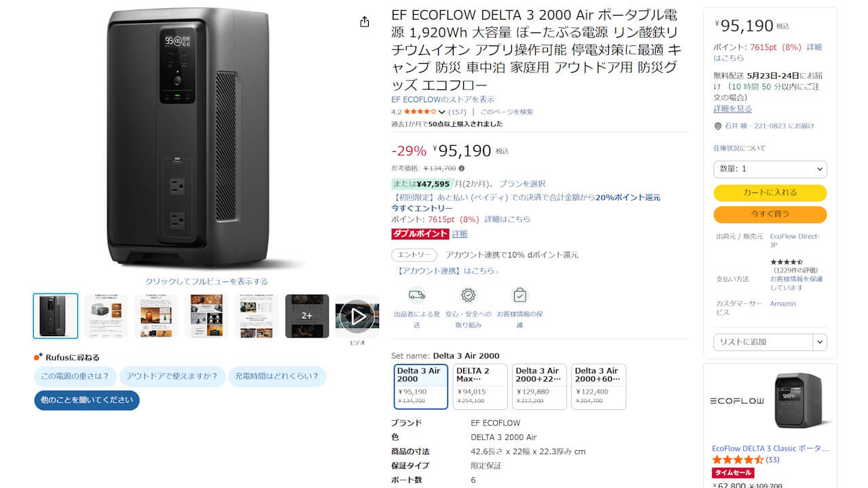Viewport: 868px width, 488px height.
Task: Click the お客様情報の保護 clipboard icon
Action: point(519,295)
